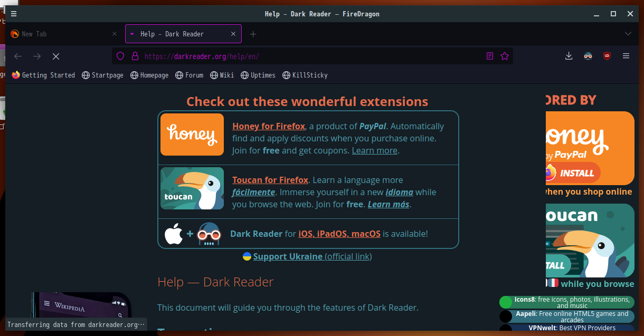Open iOS, iPadOS, macOS link
Image resolution: width=644 pixels, height=336 pixels.
pos(339,234)
